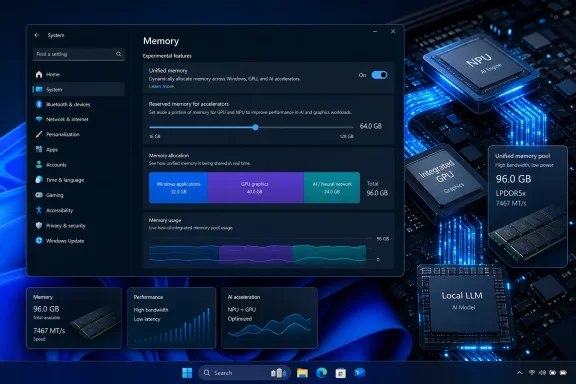Viewport: 576px width, 384px height.
Task: Select the Personalization brush icon
Action: click(x=39, y=134)
